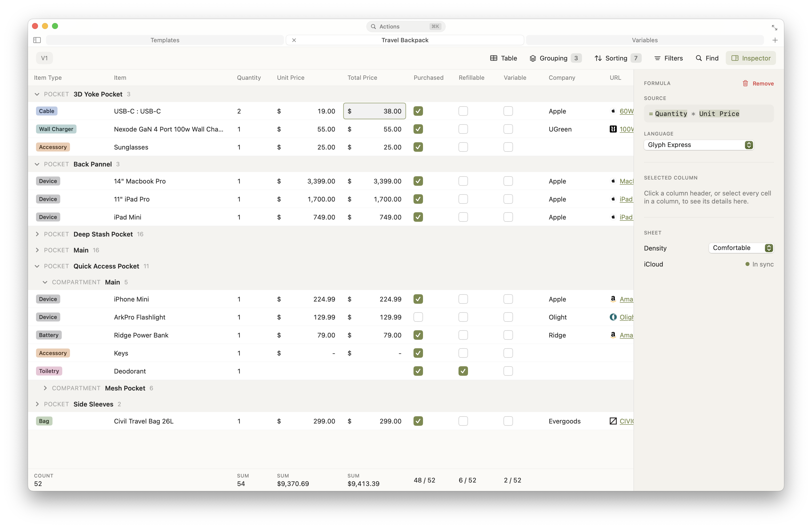Open the iPad link in iPad Mini row
Screen dimensions: 812x528
click(x=626, y=217)
